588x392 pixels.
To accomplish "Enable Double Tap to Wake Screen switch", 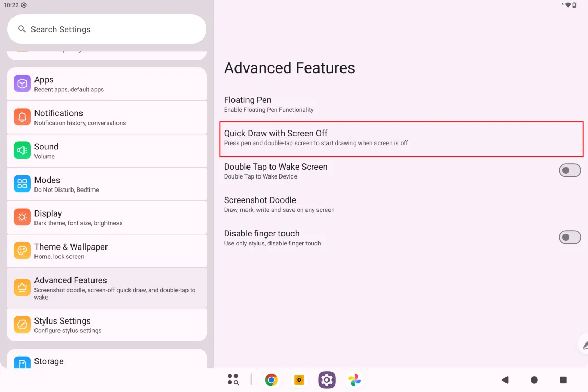I will pyautogui.click(x=570, y=171).
